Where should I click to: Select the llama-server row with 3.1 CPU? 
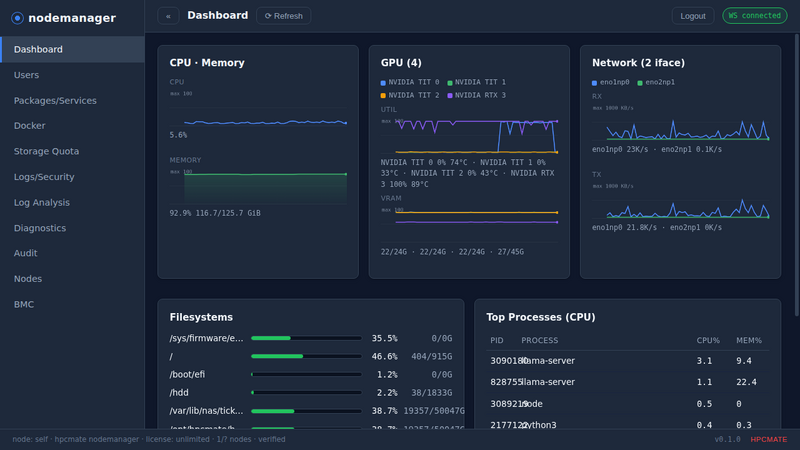click(628, 361)
